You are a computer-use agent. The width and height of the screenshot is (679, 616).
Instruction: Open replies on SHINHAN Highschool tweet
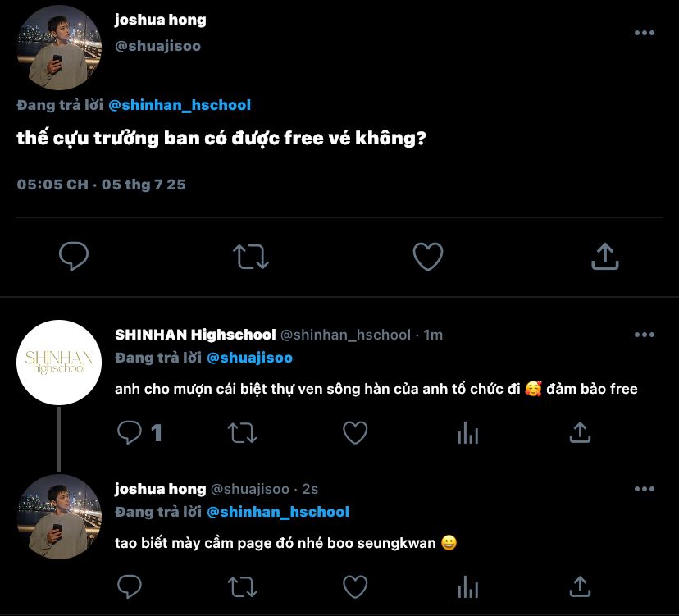coord(131,432)
